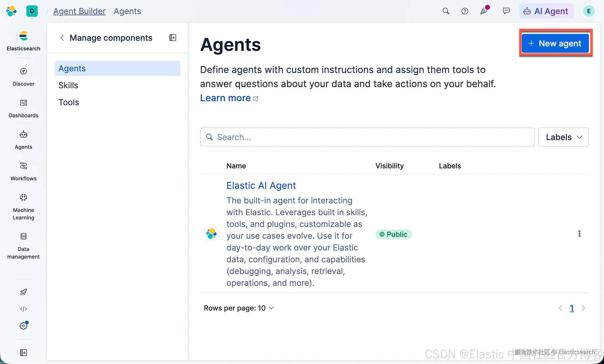604x364 pixels.
Task: Go to the previous page of results
Action: point(560,308)
